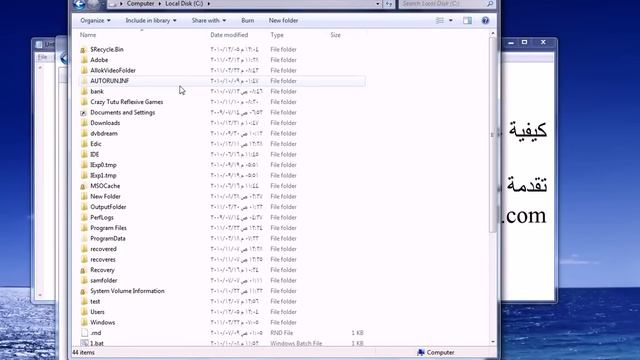This screenshot has width=640, height=360.
Task: Select the .rnd file icon
Action: [84, 333]
